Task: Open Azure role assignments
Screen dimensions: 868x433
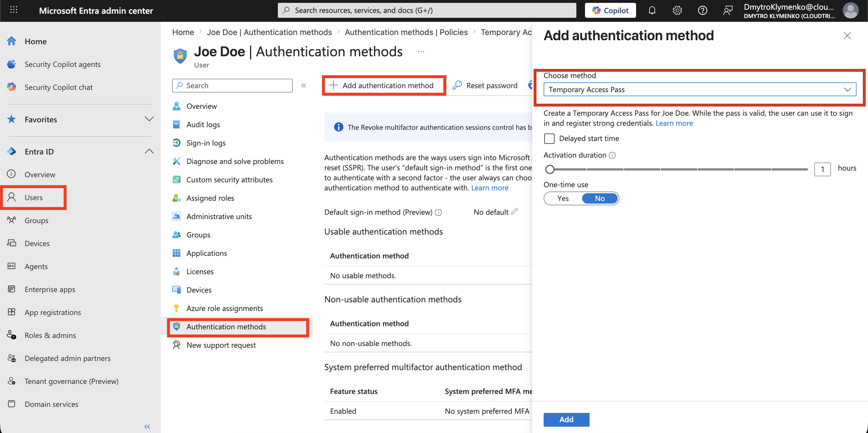Action: [224, 308]
